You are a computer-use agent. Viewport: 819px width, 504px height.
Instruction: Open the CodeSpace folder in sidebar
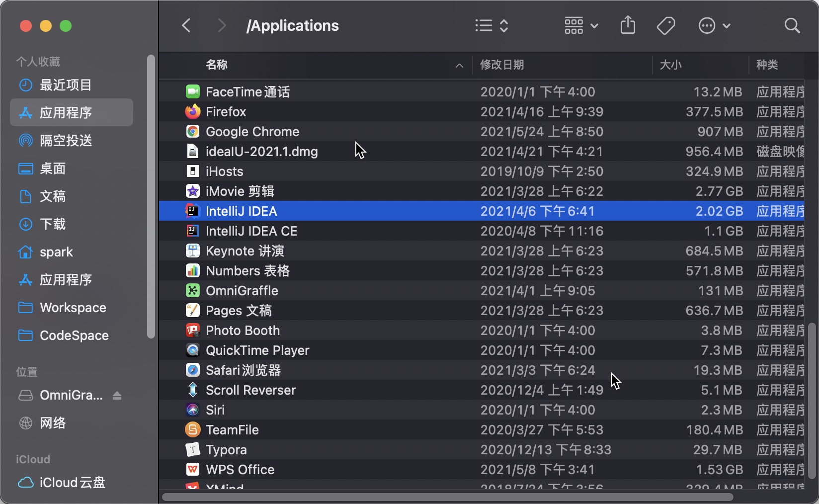pyautogui.click(x=72, y=336)
